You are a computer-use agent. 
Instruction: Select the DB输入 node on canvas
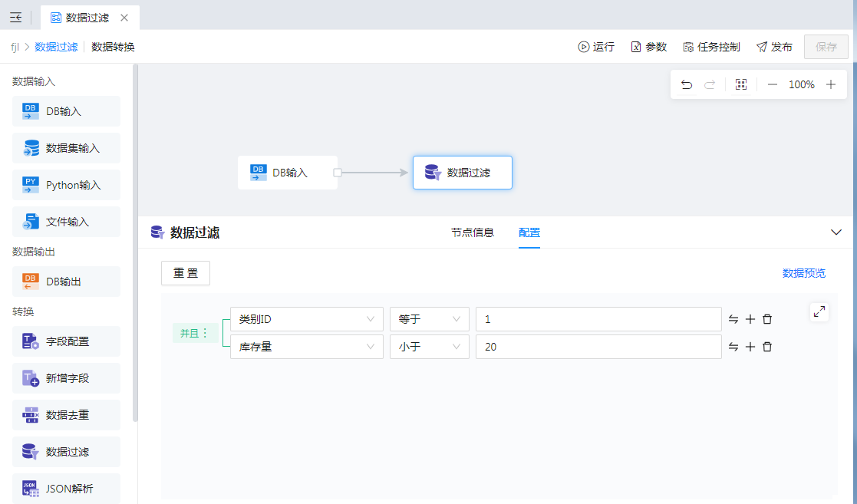pos(288,173)
